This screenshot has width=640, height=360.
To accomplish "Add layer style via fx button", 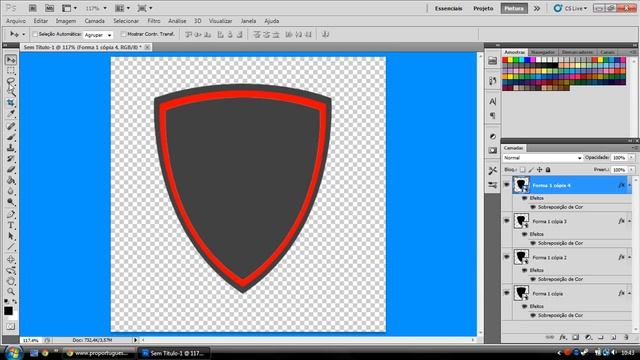I will (x=563, y=337).
